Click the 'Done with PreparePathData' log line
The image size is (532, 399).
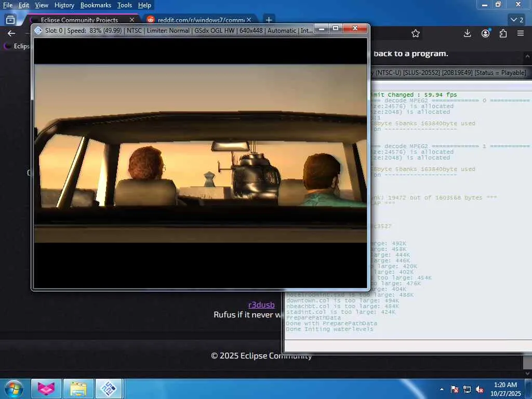click(x=331, y=323)
